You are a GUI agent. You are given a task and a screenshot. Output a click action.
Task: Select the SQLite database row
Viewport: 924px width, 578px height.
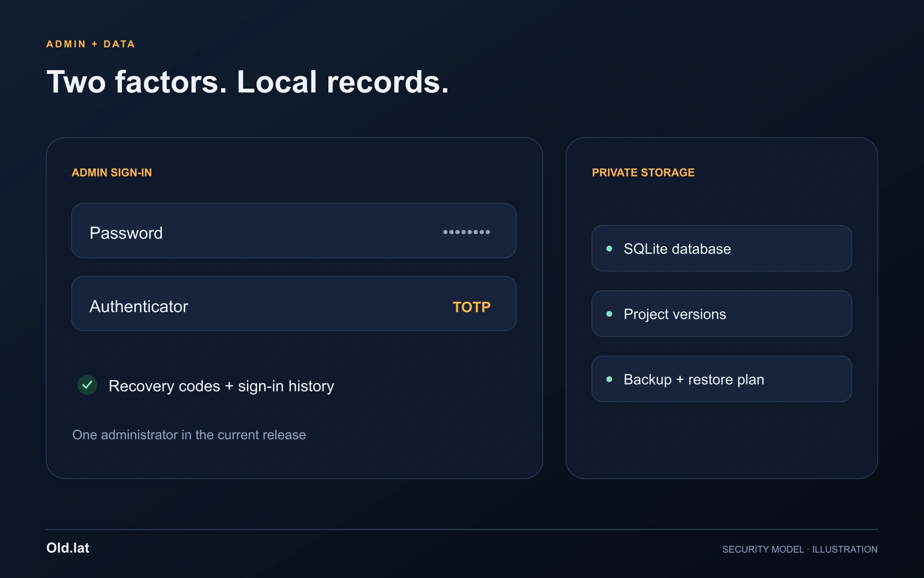721,249
